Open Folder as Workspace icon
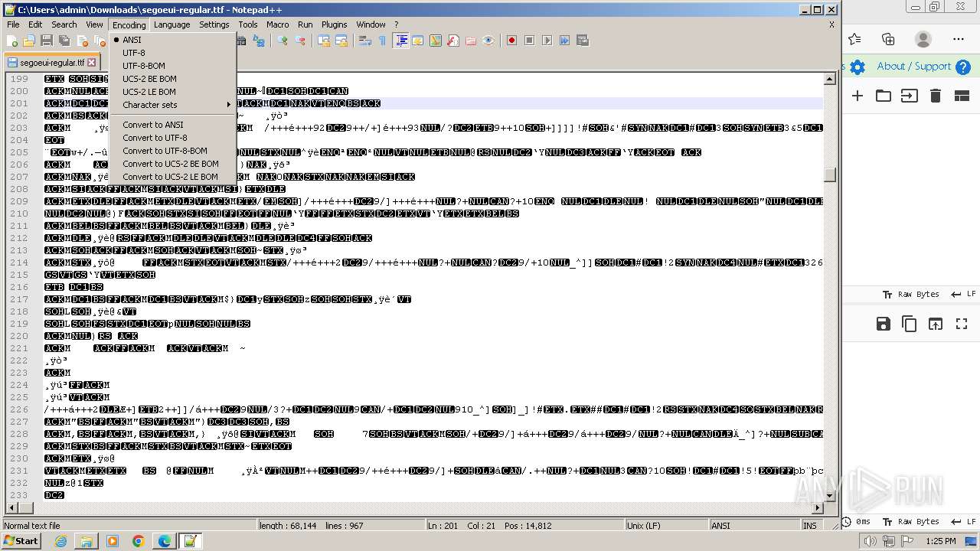This screenshot has height=551, width=980. [x=471, y=41]
